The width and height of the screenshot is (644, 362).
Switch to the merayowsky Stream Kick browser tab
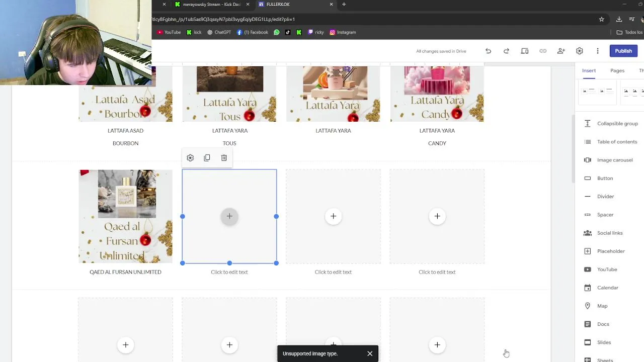[x=211, y=5]
